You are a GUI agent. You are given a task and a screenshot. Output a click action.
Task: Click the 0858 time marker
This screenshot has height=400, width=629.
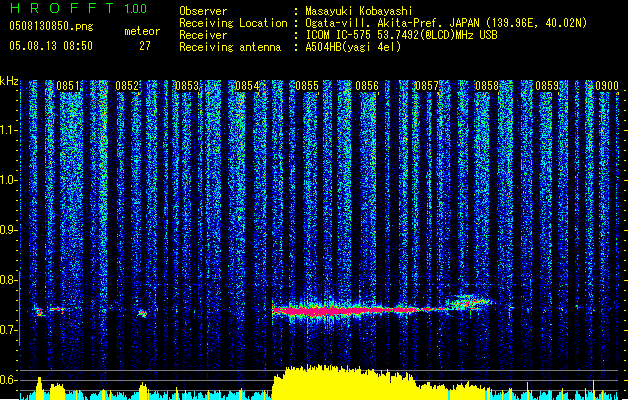pyautogui.click(x=487, y=86)
